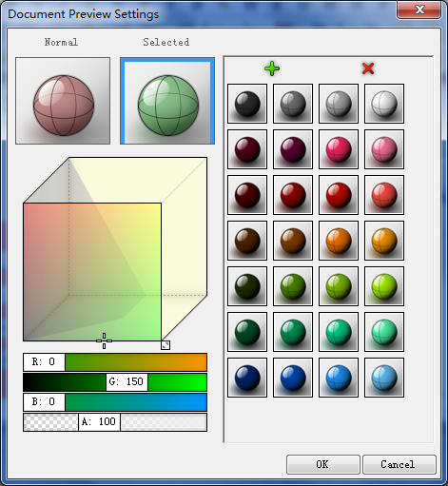Choose the hot pink sphere swatch
Viewport: 448px width, 486px height.
point(339,149)
